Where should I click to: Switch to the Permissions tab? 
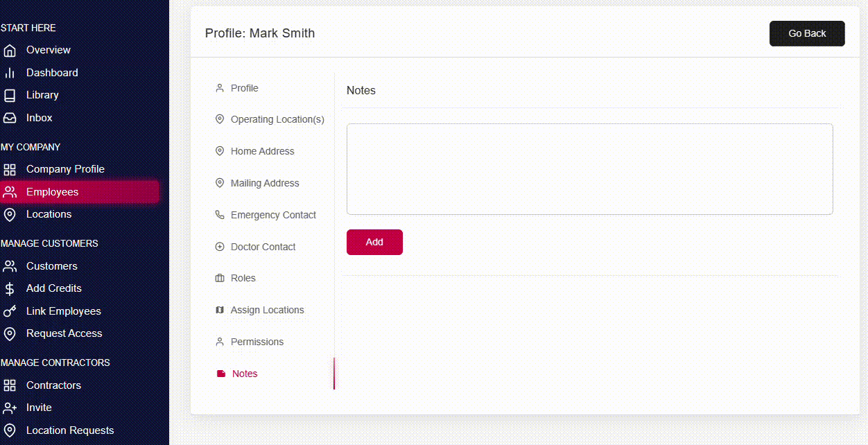[257, 342]
